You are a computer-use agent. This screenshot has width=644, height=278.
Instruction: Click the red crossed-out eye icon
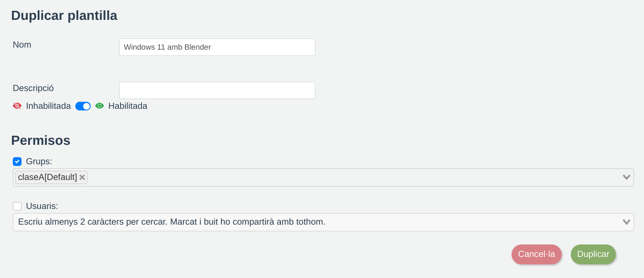click(17, 106)
